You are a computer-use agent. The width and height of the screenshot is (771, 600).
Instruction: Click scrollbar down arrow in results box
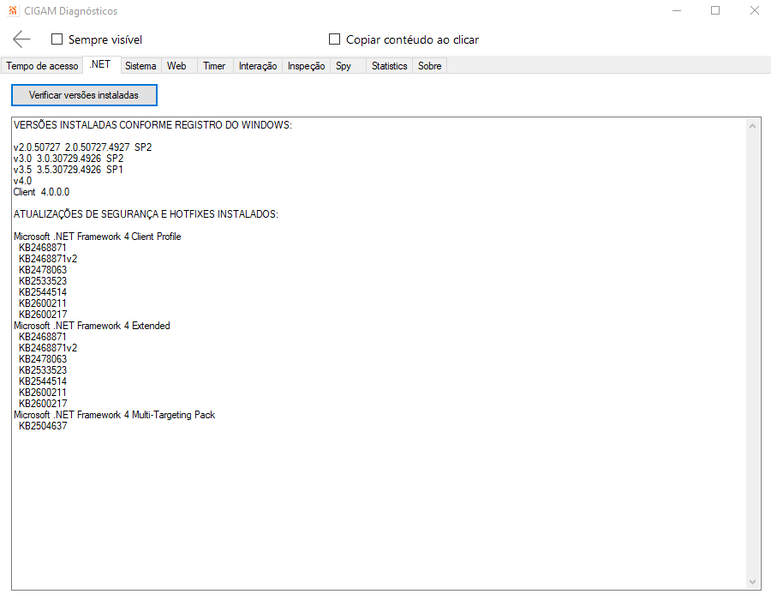coord(752,582)
